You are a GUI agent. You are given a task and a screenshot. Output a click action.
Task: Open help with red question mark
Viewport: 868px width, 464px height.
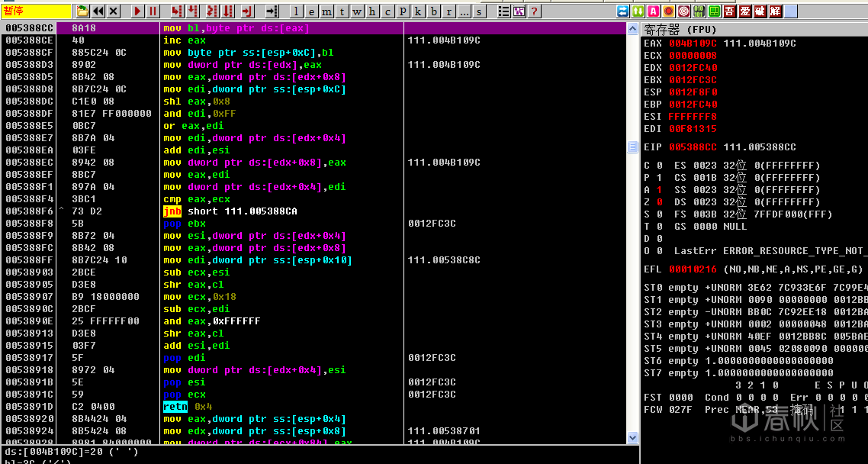pos(534,11)
